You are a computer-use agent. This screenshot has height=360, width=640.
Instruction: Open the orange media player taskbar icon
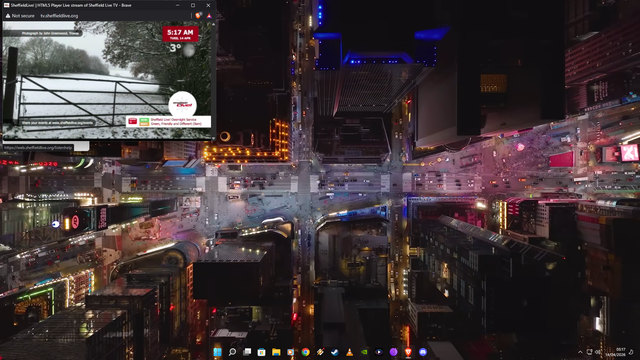point(291,352)
